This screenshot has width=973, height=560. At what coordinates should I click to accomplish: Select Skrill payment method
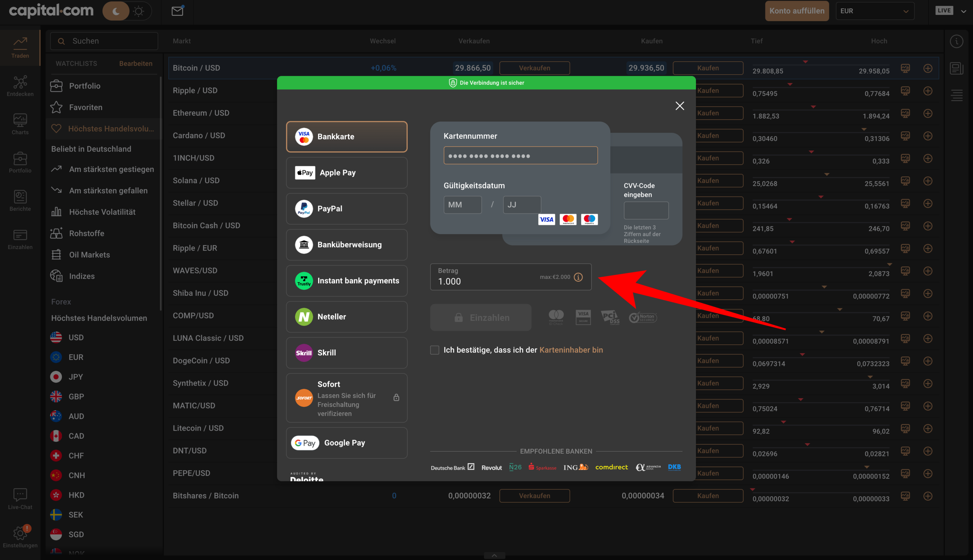pyautogui.click(x=346, y=353)
